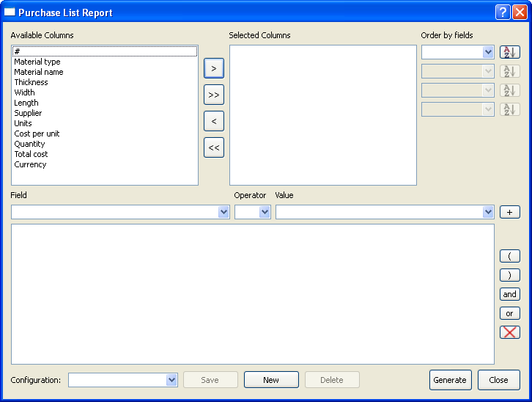Screen dimensions: 532x402
Task: Select Cost per unit column entry
Action: pos(37,134)
